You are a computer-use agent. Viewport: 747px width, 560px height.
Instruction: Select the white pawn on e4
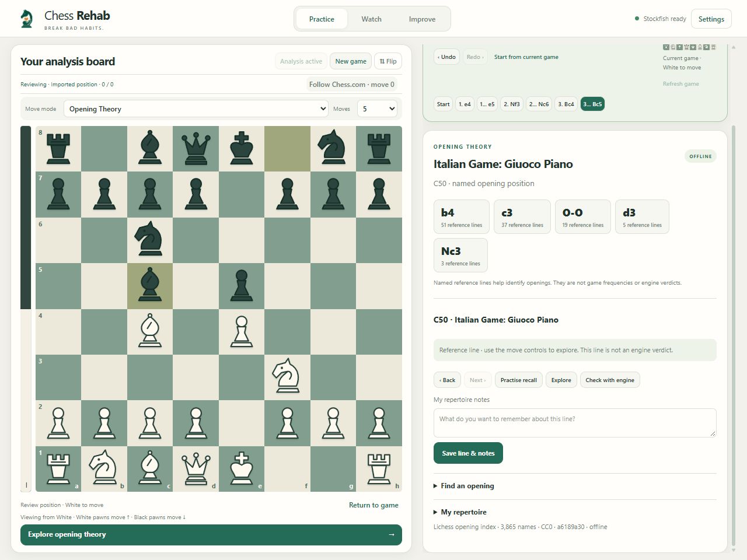pos(242,332)
